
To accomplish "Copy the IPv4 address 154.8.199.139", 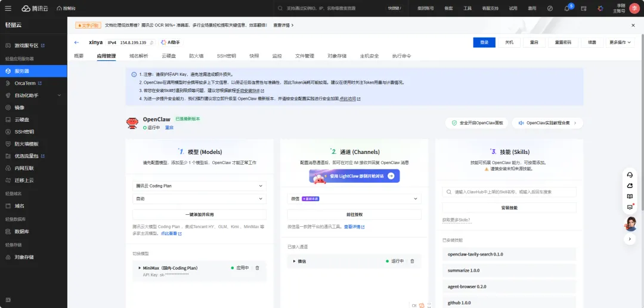I will [151, 43].
